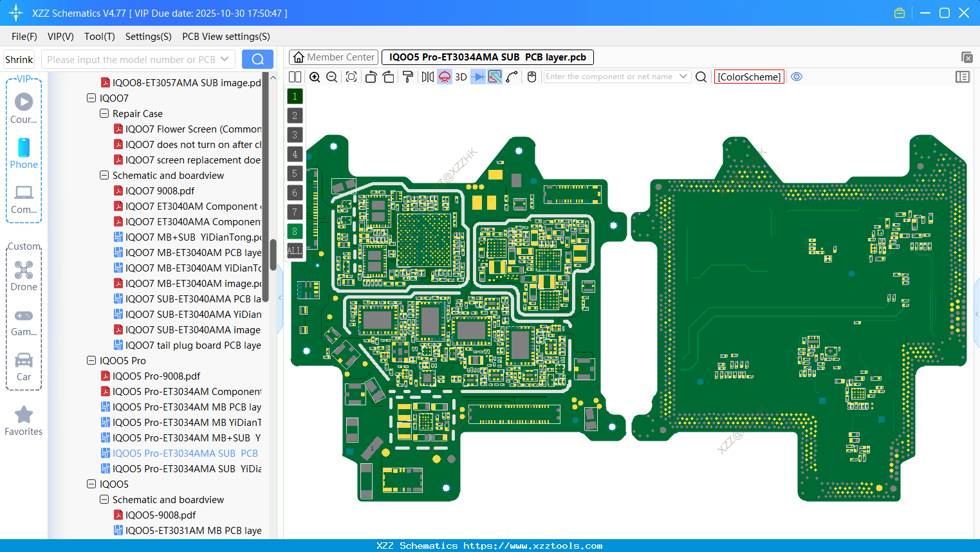Click the fit-to-view icon
Viewport: 980px width, 552px height.
351,77
